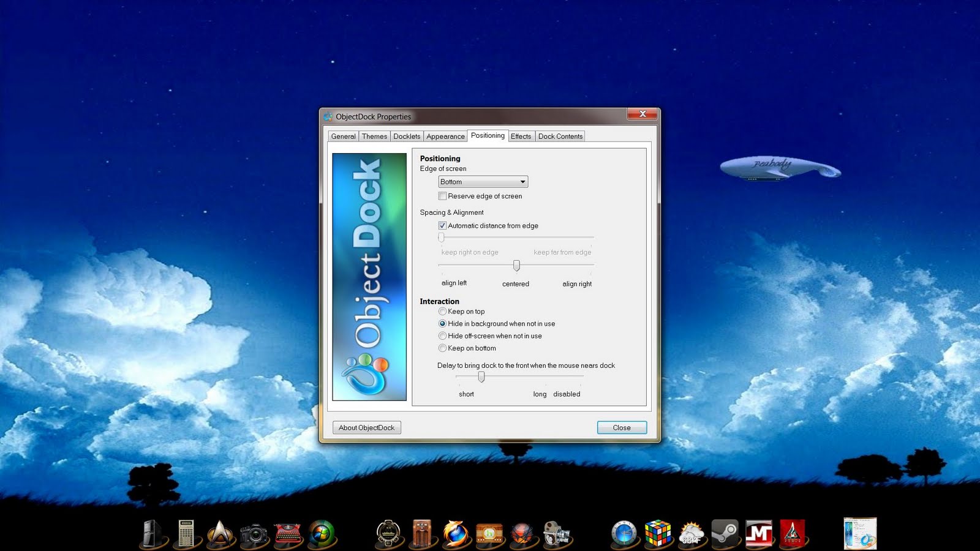This screenshot has width=980, height=551.
Task: Open the Docklets tab
Action: 407,137
